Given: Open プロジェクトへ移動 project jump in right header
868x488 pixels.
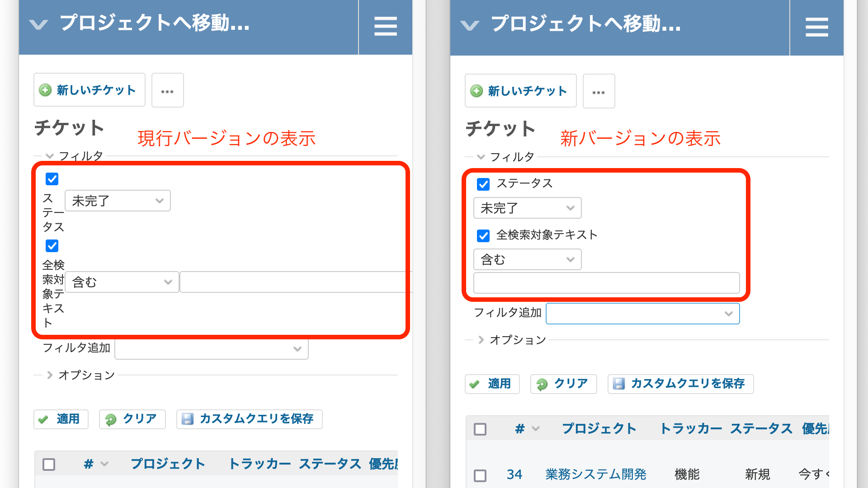Looking at the screenshot, I should pyautogui.click(x=585, y=24).
